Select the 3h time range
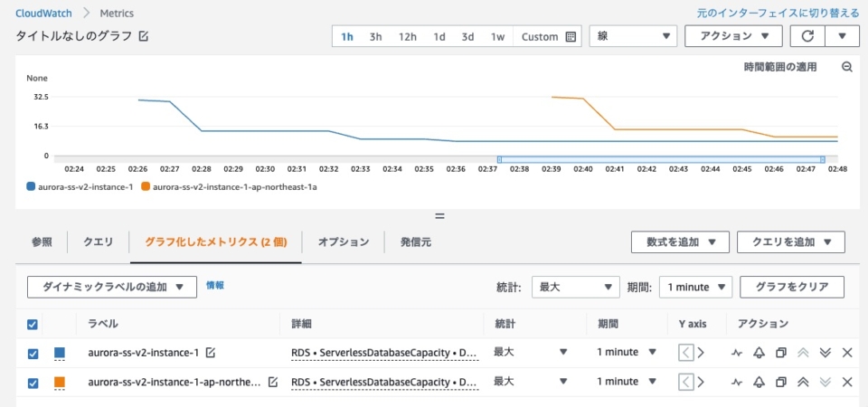The width and height of the screenshot is (868, 407). pyautogui.click(x=376, y=36)
